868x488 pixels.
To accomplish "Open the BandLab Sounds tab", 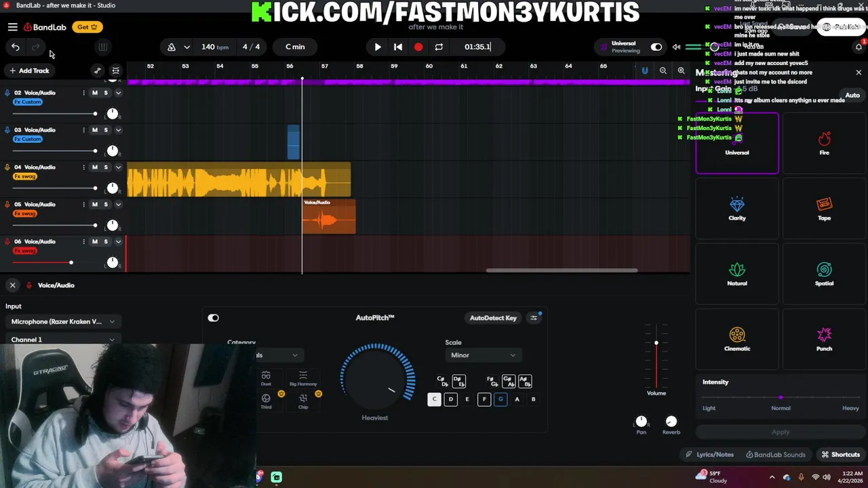I will pos(775,455).
